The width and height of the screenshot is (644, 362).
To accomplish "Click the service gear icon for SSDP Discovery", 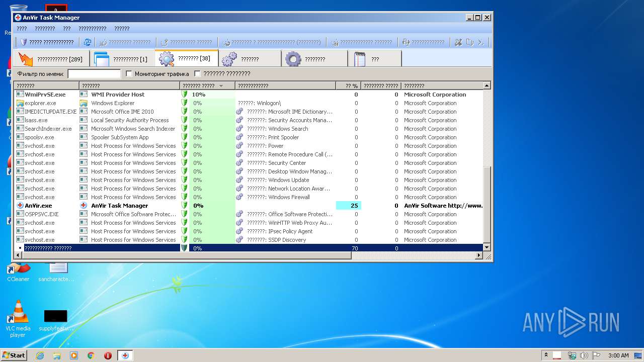I will click(239, 240).
